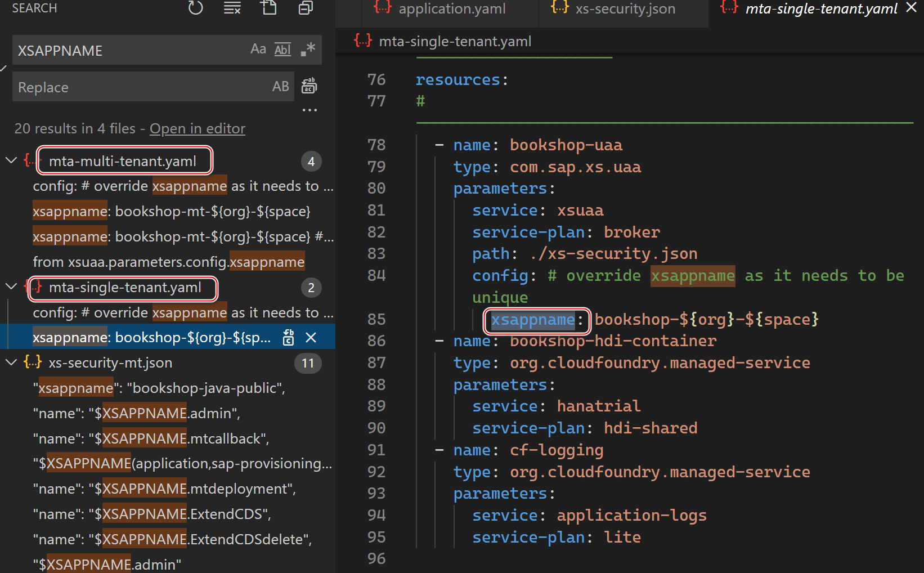The image size is (924, 573).
Task: Select mta-single-tenant.yaml file entry
Action: 125,288
